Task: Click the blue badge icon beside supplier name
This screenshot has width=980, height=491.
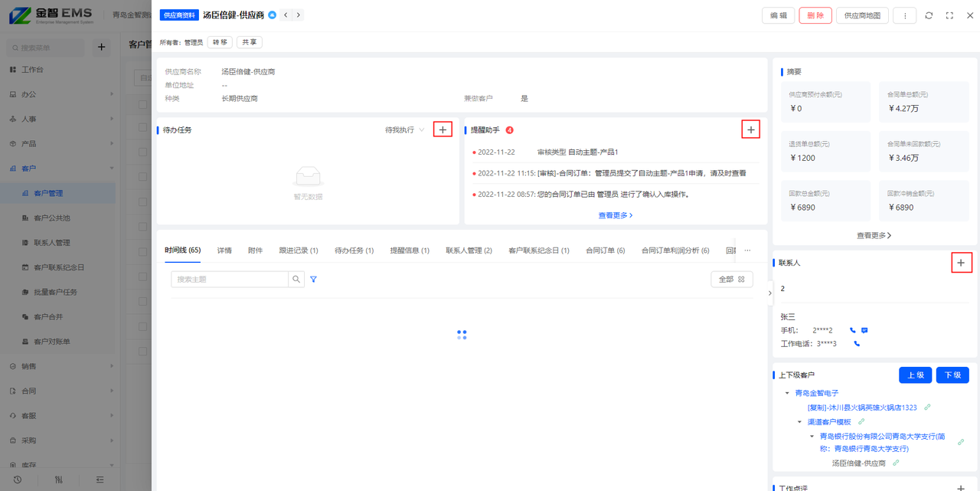Action: point(272,15)
